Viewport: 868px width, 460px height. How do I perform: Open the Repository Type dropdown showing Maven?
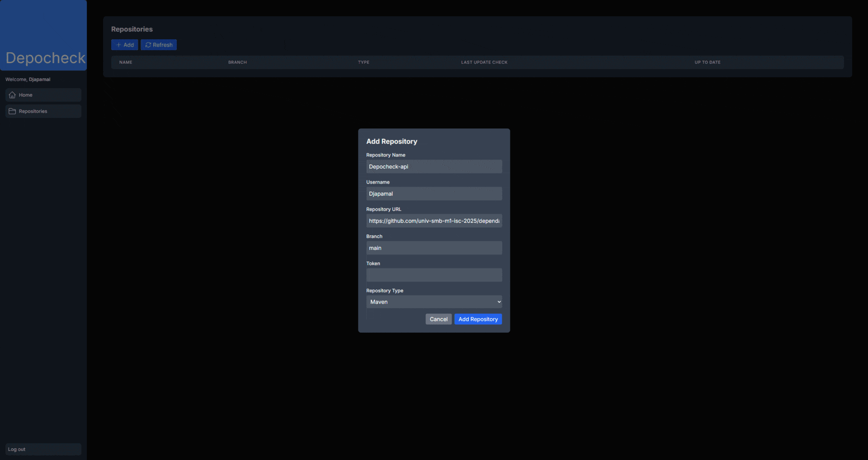click(434, 302)
